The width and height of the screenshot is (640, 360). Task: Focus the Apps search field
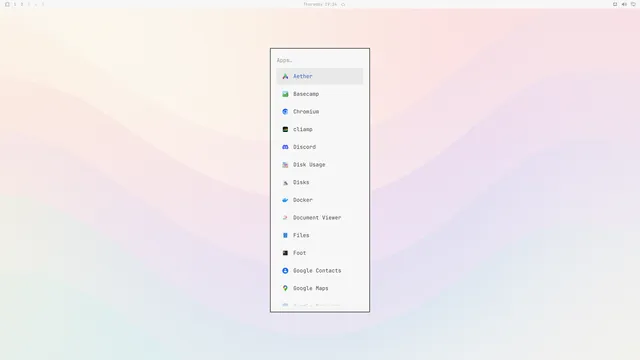click(320, 60)
